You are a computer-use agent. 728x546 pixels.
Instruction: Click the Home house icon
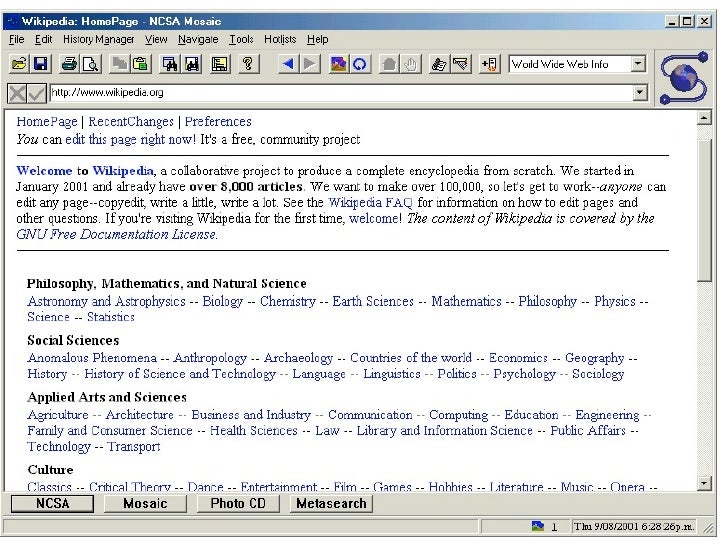389,64
